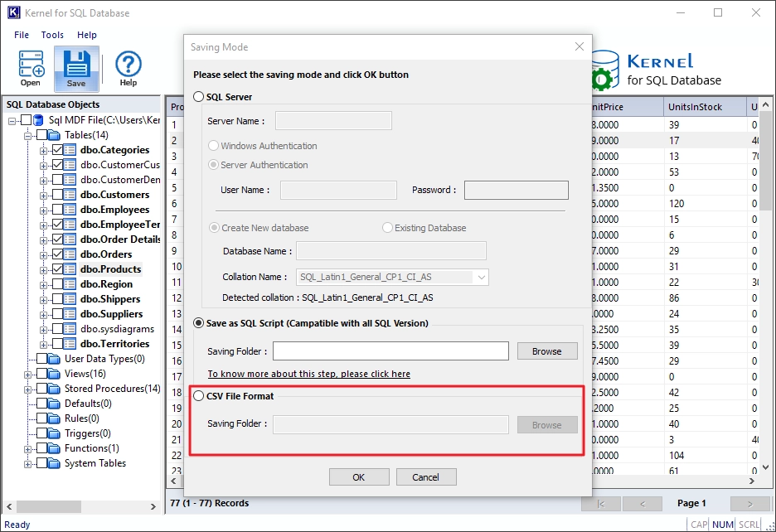Click OK in Saving Mode dialog
Viewport: 776px width, 532px height.
pyautogui.click(x=359, y=477)
